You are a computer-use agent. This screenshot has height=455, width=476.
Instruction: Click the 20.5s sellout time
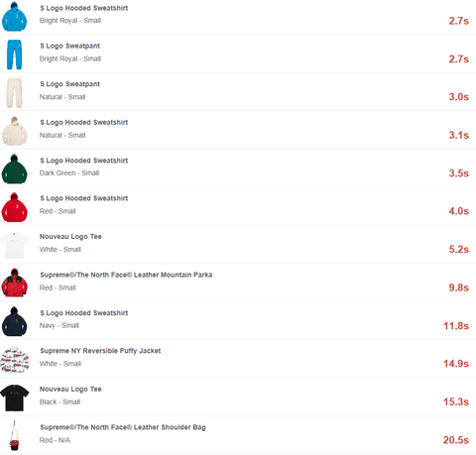(x=456, y=440)
